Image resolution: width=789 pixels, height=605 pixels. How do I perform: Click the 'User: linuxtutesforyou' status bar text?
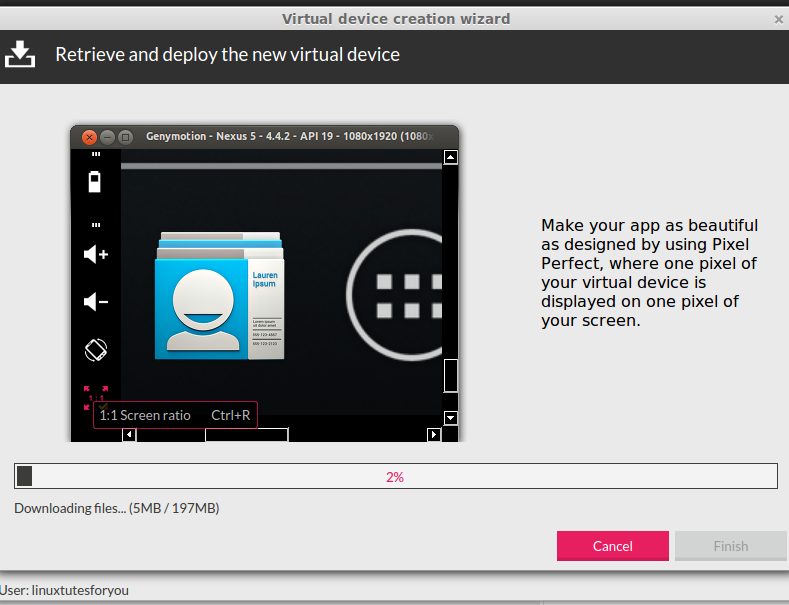[64, 590]
